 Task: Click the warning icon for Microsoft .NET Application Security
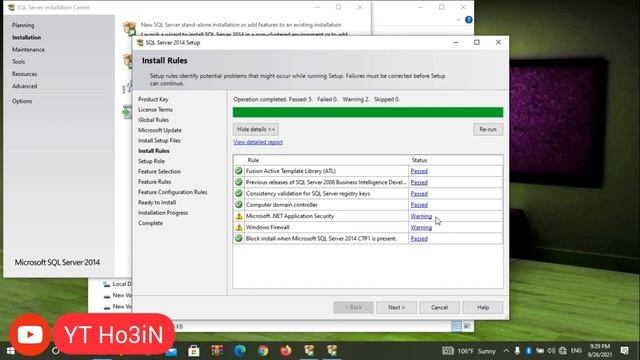[x=239, y=216]
